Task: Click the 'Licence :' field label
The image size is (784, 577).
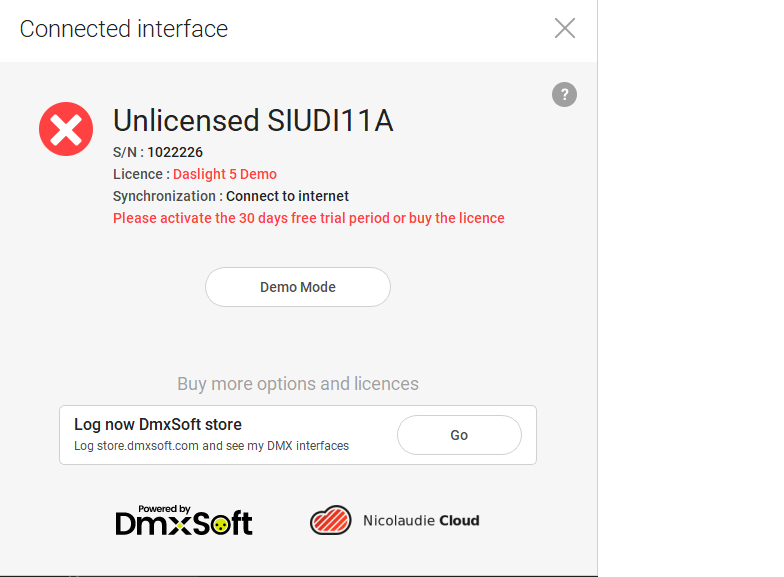Action: [x=140, y=174]
